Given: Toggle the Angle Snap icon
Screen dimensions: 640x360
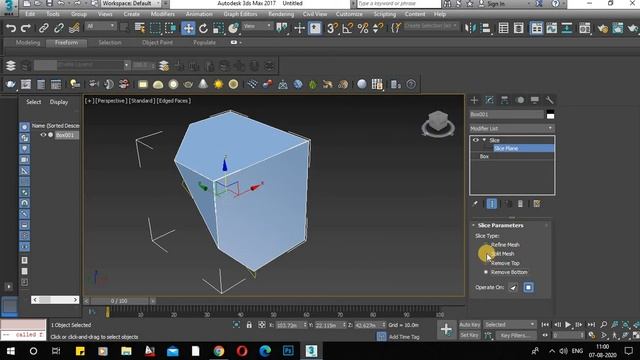Looking at the screenshot, I should click(x=348, y=28).
